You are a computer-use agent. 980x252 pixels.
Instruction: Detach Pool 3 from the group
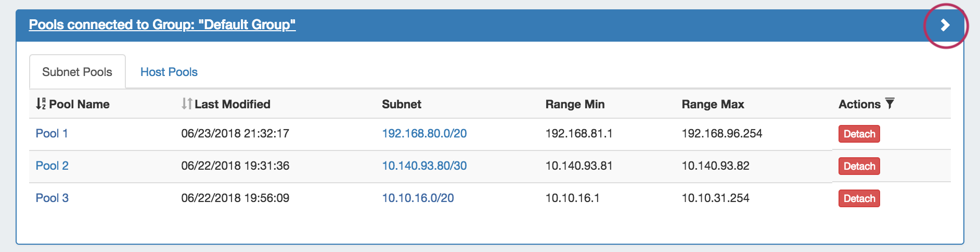[859, 198]
